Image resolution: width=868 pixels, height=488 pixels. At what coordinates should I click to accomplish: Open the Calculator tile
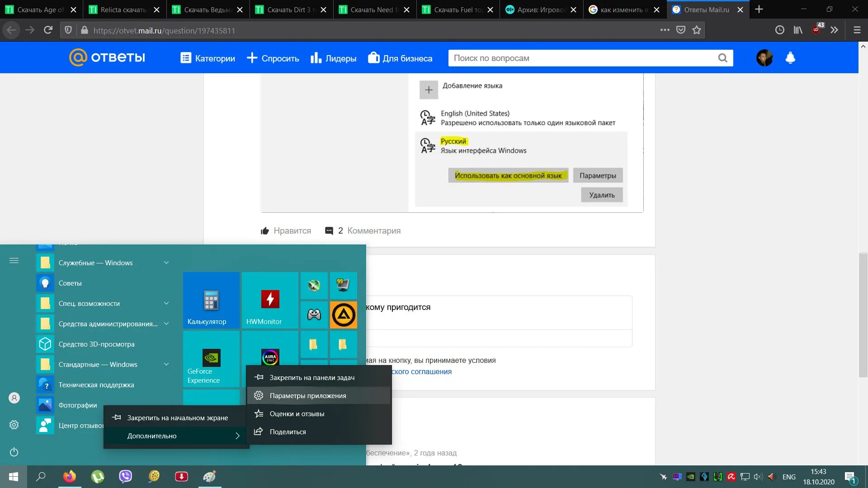[211, 300]
